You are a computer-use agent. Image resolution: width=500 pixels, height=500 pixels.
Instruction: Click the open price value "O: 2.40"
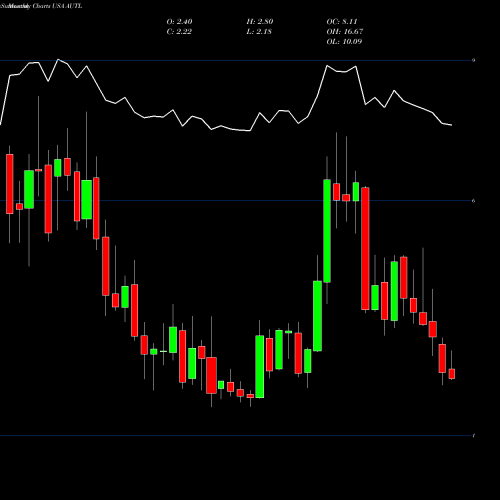(179, 22)
